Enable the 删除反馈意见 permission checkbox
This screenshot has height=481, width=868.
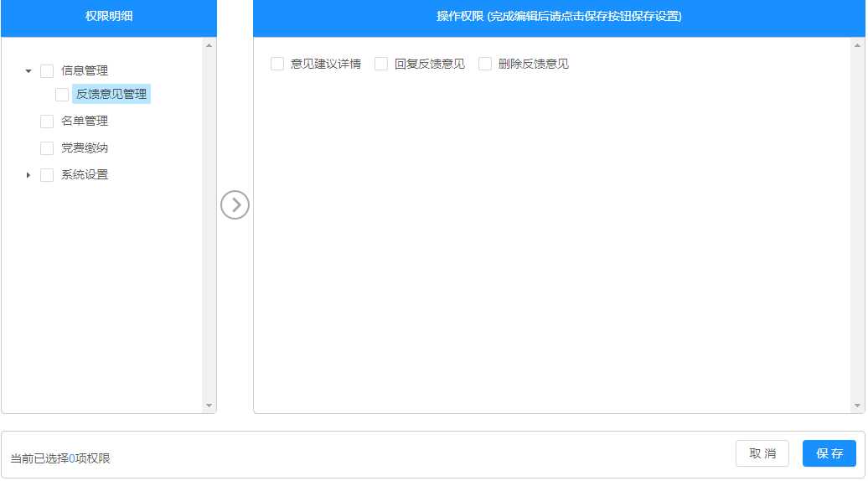click(x=485, y=64)
